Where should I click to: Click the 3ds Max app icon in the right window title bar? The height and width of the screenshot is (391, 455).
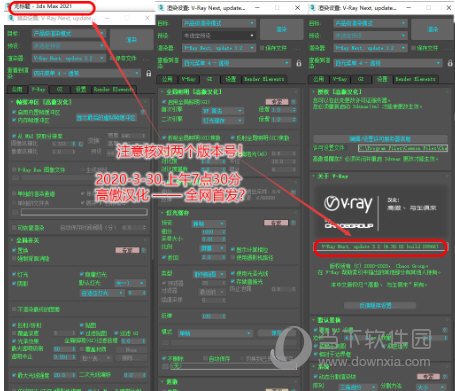coord(312,8)
